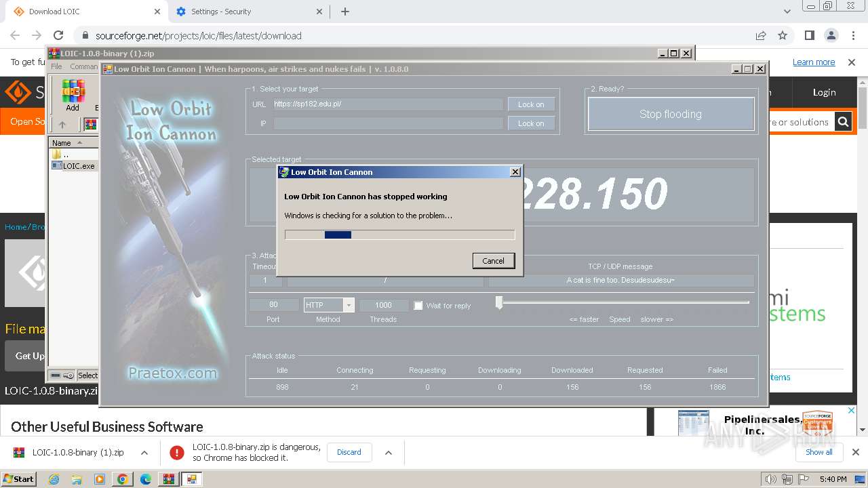Toggle the Wait for reply checkbox

(x=418, y=306)
